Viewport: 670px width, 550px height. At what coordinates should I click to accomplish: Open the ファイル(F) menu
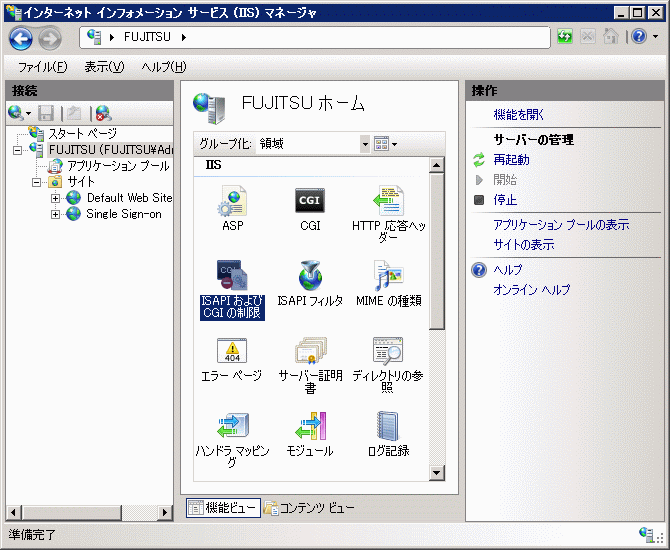42,67
